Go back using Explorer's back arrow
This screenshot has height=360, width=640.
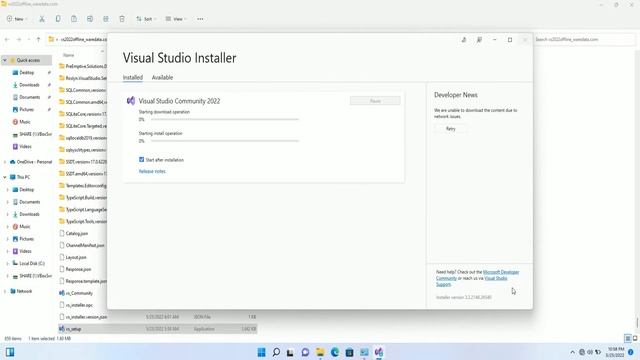coord(7,40)
